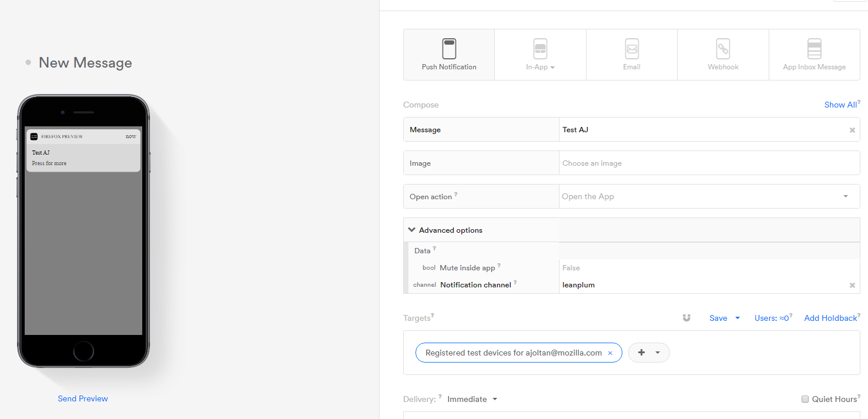Clear the Test AJ message text

click(852, 130)
